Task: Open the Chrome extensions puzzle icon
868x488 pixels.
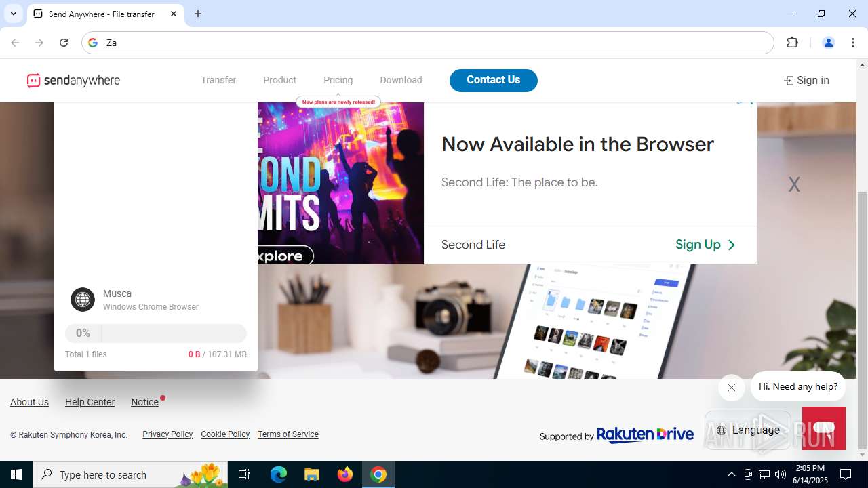Action: coord(792,43)
